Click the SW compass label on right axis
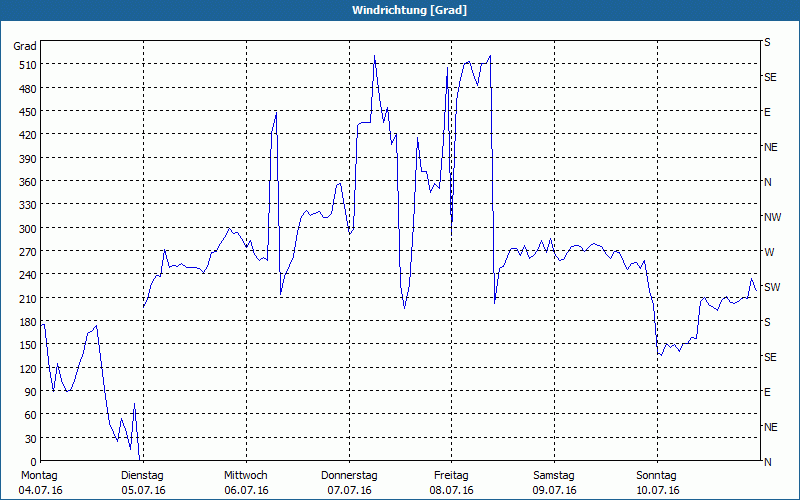The image size is (800, 500). [772, 287]
